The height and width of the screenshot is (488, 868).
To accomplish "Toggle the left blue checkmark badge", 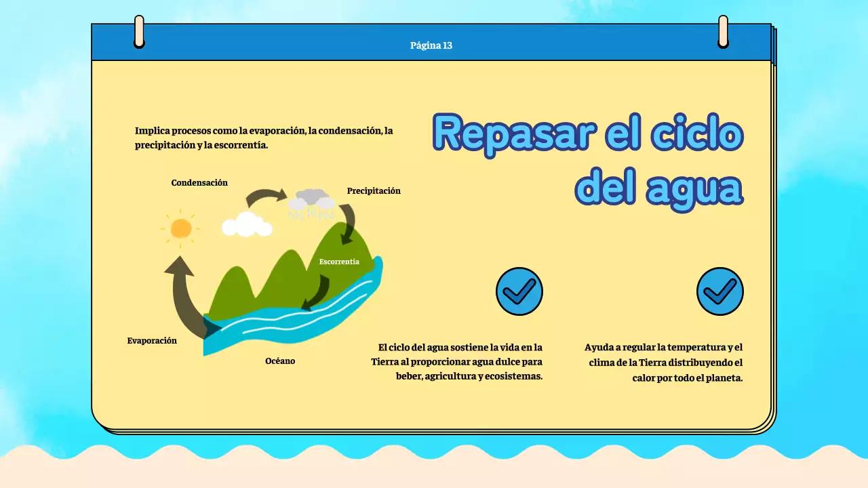I will [x=519, y=291].
